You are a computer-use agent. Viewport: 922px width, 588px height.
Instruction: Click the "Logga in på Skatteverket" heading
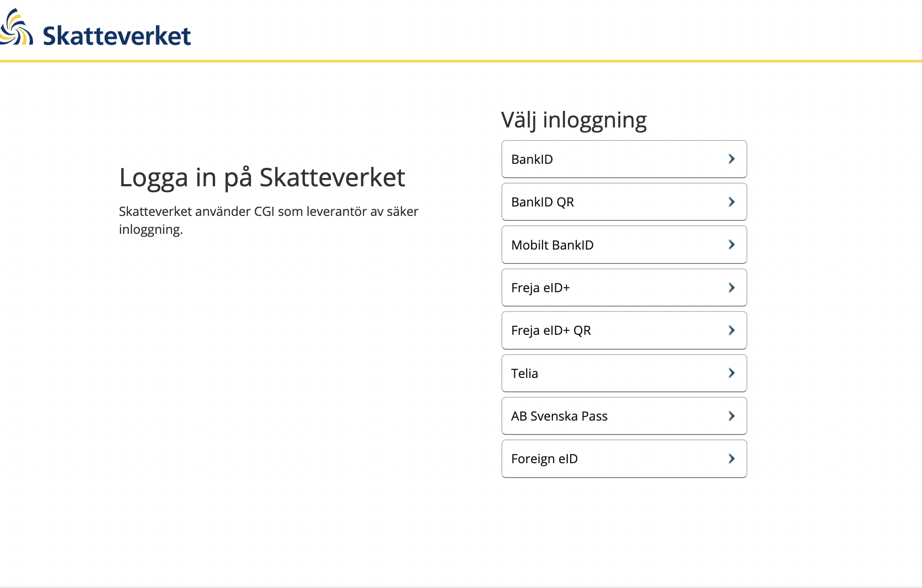tap(262, 177)
